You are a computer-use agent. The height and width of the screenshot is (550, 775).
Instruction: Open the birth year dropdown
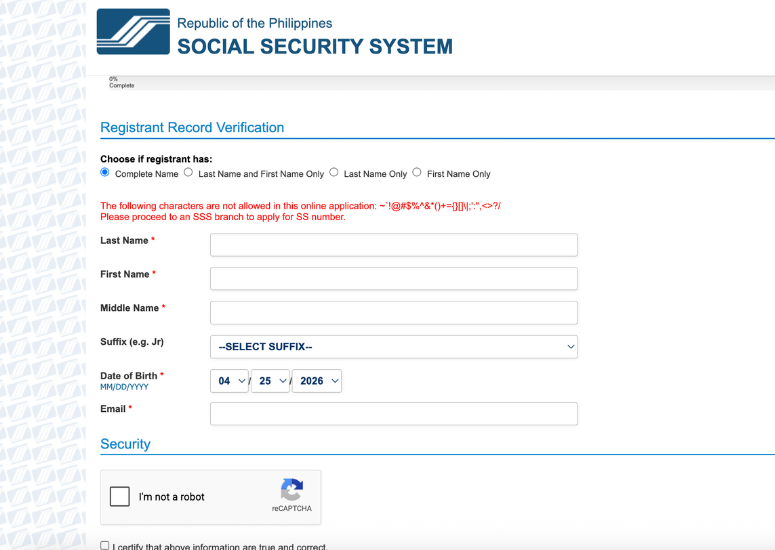[317, 381]
